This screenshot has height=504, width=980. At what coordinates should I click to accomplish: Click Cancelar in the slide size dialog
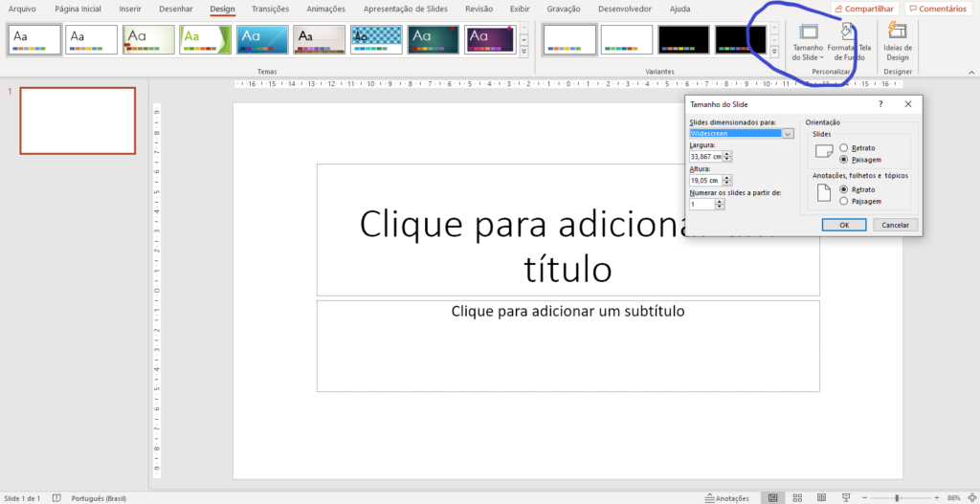coord(895,225)
